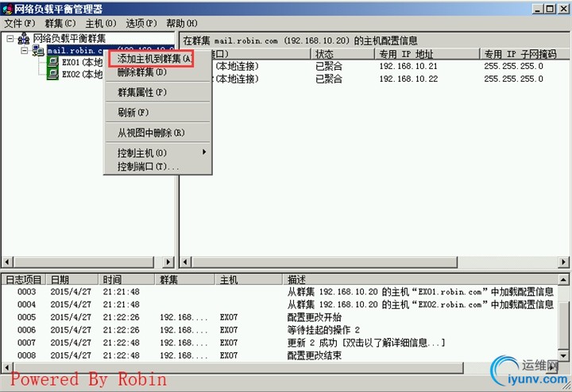The height and width of the screenshot is (392, 572).
Task: Minimize the 网络负载平衡管理器 window
Action: click(x=537, y=9)
